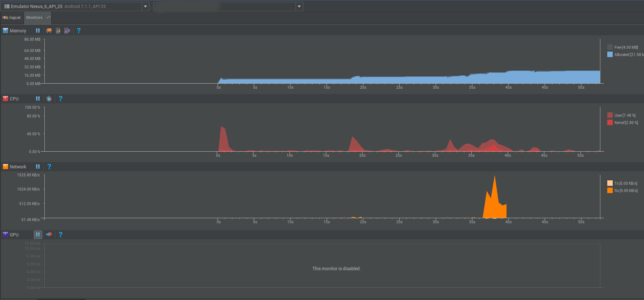Click the GPU trace capture arrow icon
Viewport: 644px width, 300px height.
[x=49, y=235]
